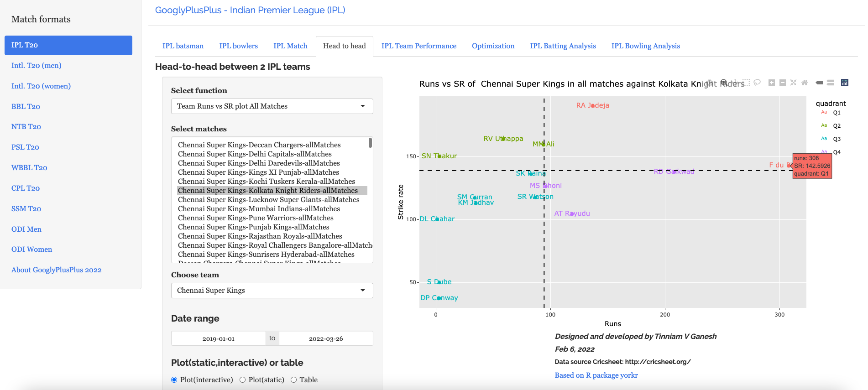Screen dimensions: 868x390
Task: Open the IPL Team Performance tab
Action: (x=418, y=46)
